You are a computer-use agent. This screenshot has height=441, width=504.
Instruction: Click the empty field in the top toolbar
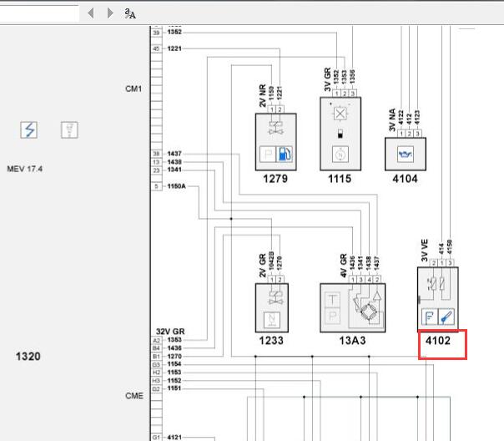pyautogui.click(x=39, y=13)
